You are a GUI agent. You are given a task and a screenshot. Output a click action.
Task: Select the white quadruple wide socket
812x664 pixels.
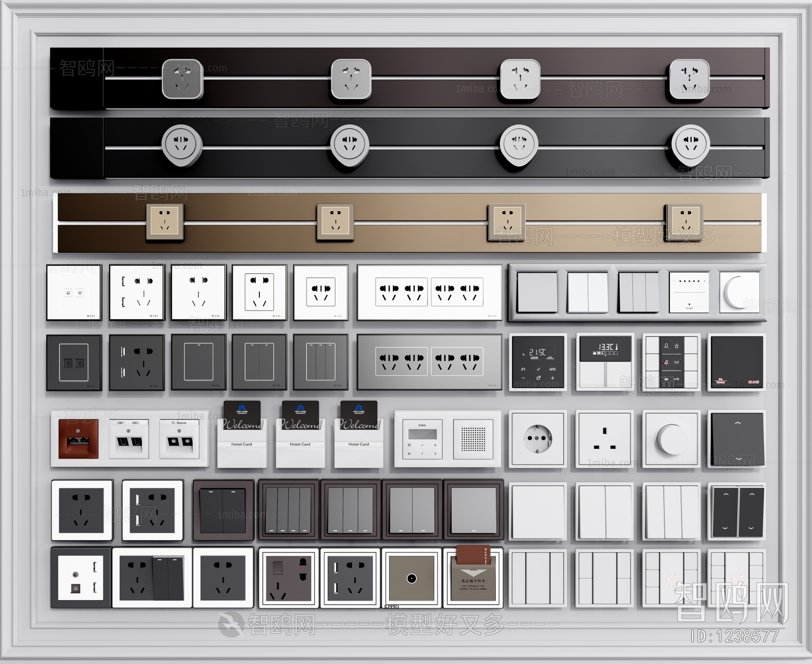(x=429, y=292)
